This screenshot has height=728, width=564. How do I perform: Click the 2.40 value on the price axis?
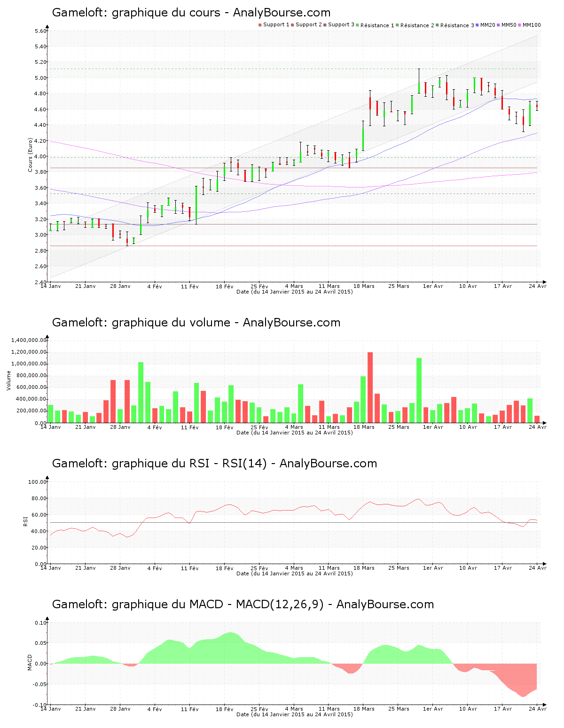click(x=40, y=282)
